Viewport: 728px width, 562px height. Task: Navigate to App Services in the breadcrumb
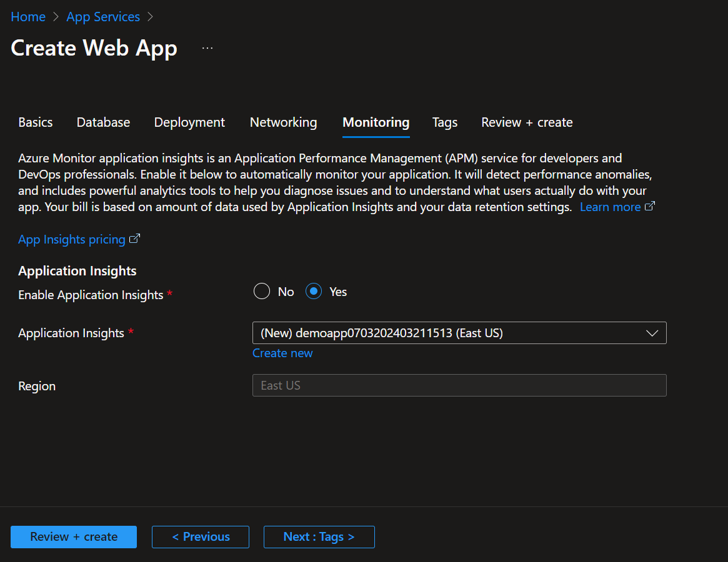tap(103, 17)
